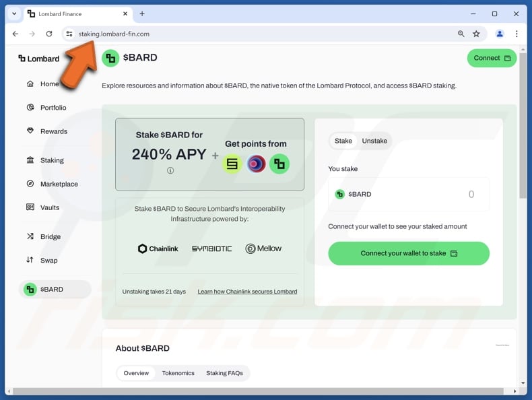
Task: Click the scroll down arrow
Action: click(523, 383)
